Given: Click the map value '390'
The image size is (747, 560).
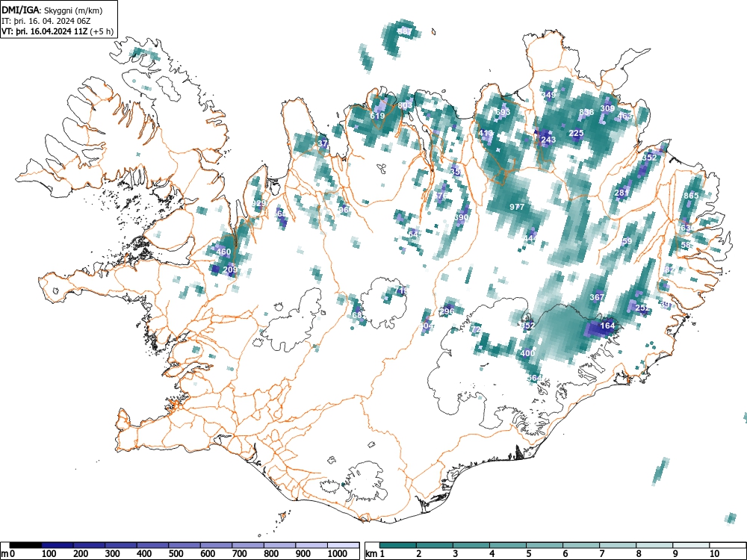Looking at the screenshot, I should click(x=461, y=217).
